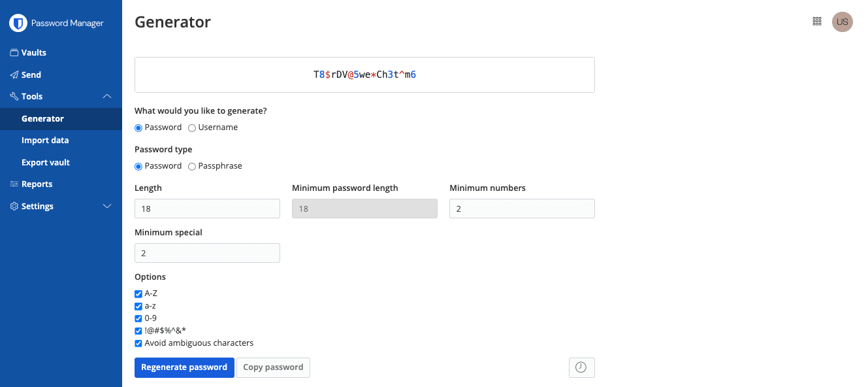This screenshot has width=868, height=387.
Task: Uncheck the A-Z uppercase option
Action: [138, 294]
